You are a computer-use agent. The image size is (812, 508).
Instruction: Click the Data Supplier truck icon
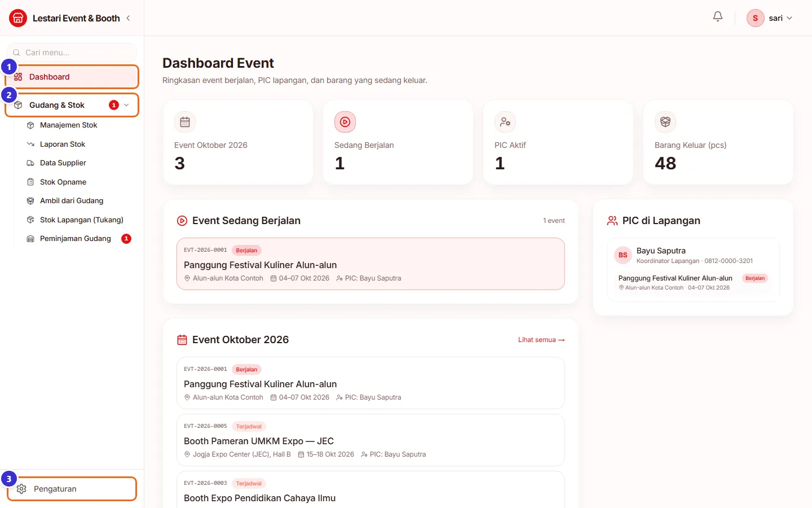pos(30,163)
